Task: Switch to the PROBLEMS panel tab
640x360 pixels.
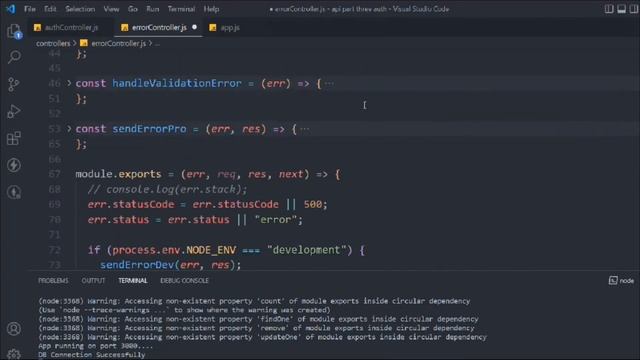Action: click(x=53, y=280)
